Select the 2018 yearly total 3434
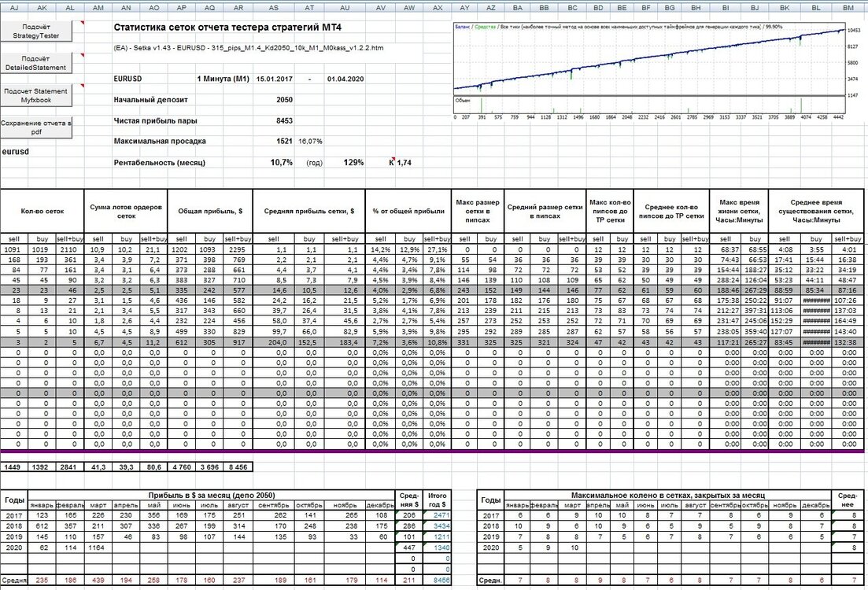 (438, 525)
